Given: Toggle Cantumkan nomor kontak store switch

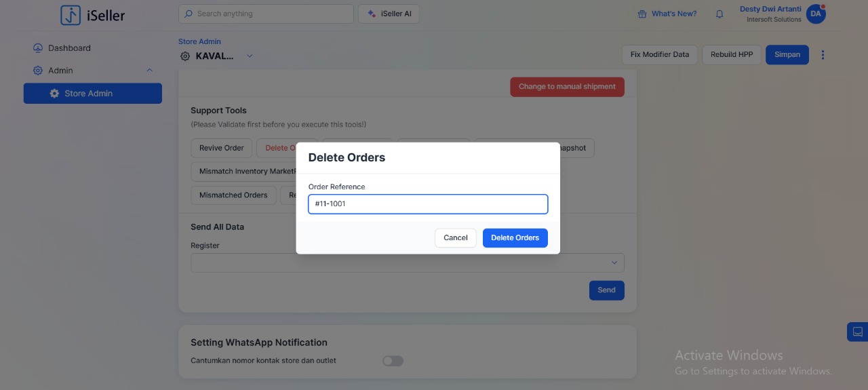Looking at the screenshot, I should coord(393,361).
